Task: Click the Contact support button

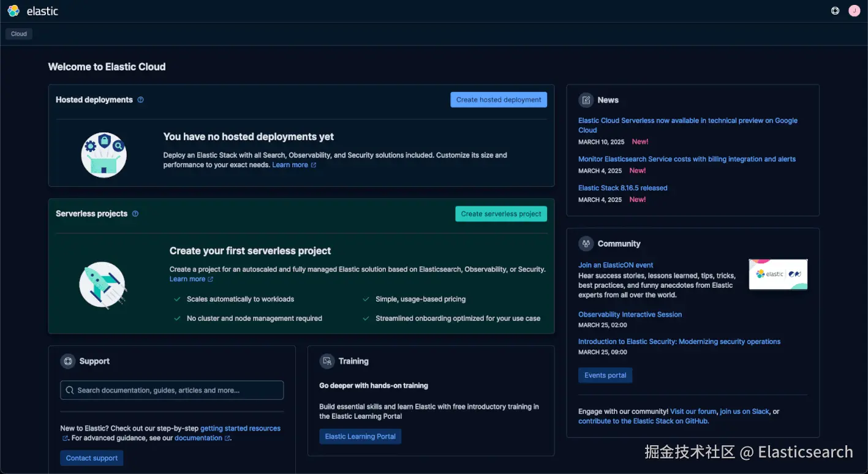Action: click(x=92, y=458)
